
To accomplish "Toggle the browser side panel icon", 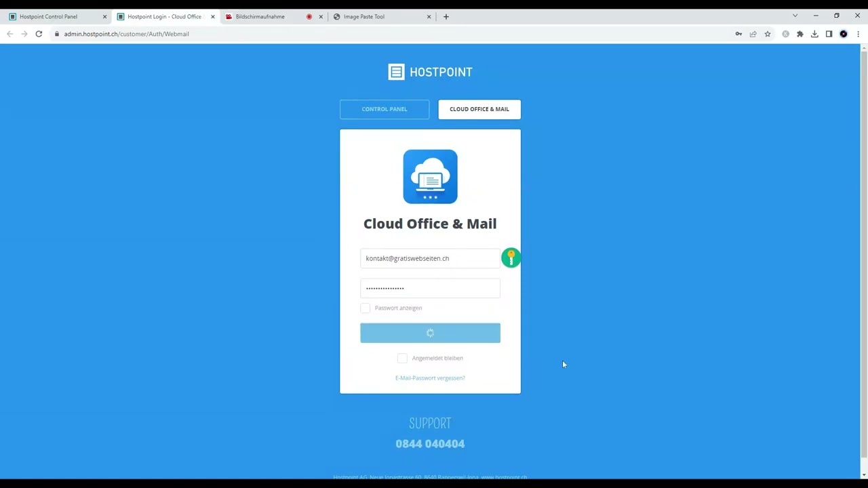I will pyautogui.click(x=829, y=34).
